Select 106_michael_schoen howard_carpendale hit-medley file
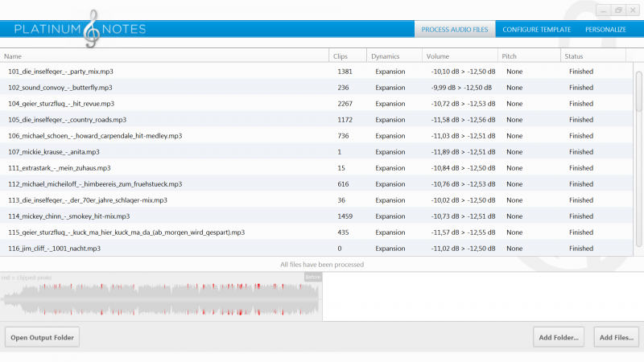 [x=95, y=135]
